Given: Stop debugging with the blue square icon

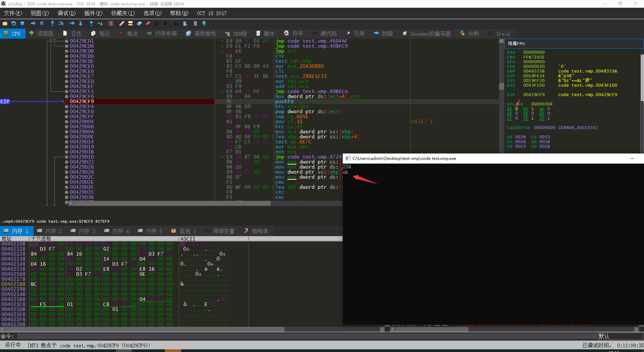Looking at the screenshot, I should click(x=22, y=24).
